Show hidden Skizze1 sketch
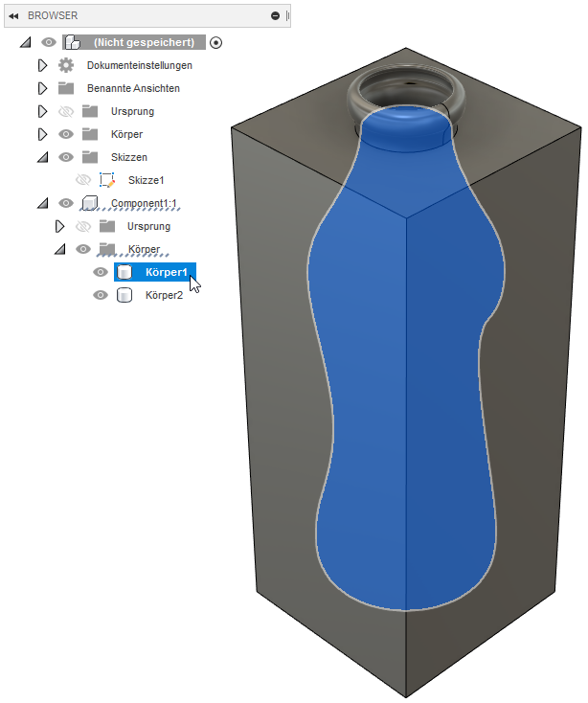 tap(83, 180)
